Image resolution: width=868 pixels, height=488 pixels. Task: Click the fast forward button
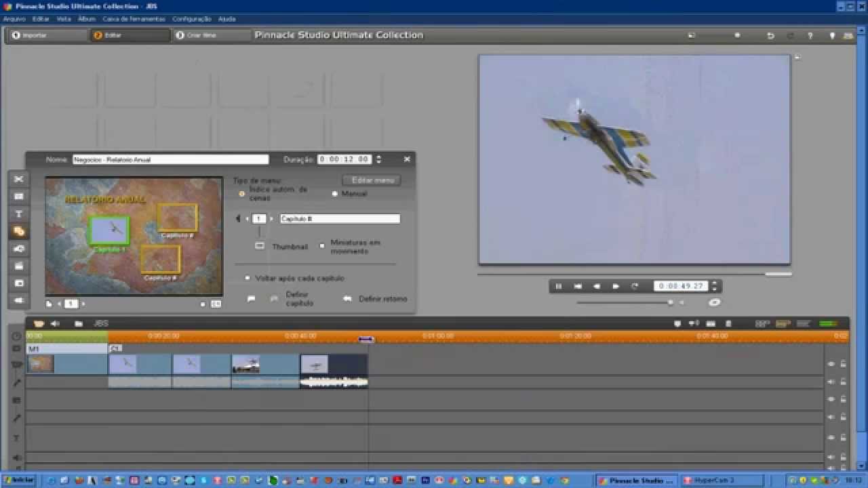(x=616, y=286)
